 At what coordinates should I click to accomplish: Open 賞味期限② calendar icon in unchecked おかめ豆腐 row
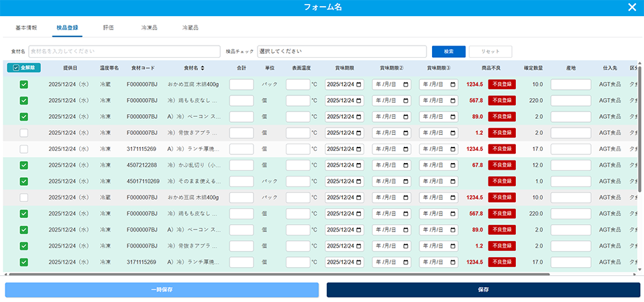tap(406, 197)
